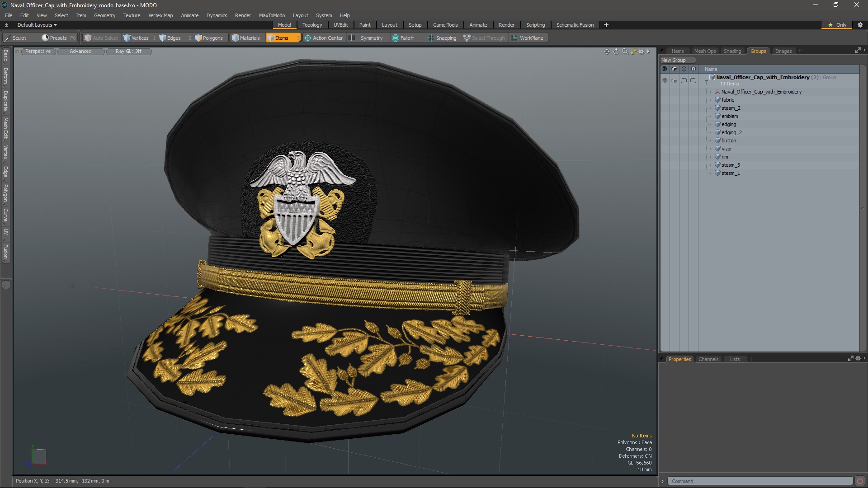Image resolution: width=868 pixels, height=488 pixels.
Task: Open the Default Layouts dropdown
Action: (x=37, y=25)
